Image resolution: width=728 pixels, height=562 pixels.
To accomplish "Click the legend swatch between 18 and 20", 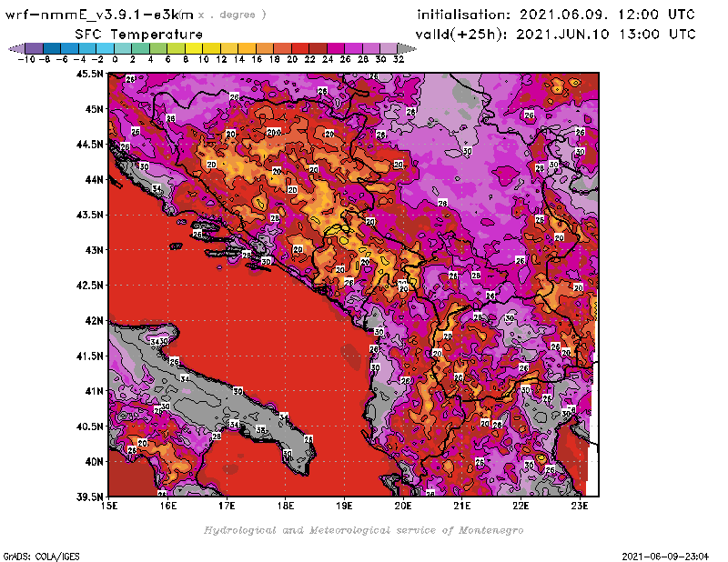I will [282, 49].
